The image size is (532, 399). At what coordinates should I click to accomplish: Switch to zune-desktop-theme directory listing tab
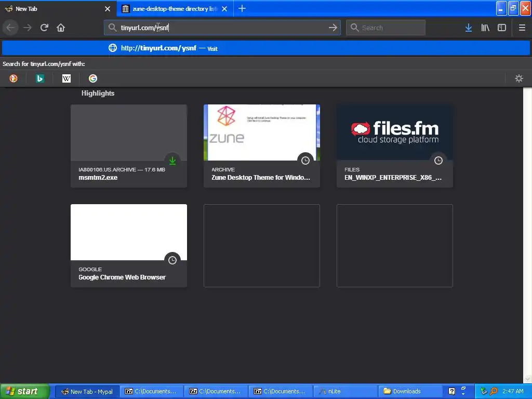[x=175, y=9]
